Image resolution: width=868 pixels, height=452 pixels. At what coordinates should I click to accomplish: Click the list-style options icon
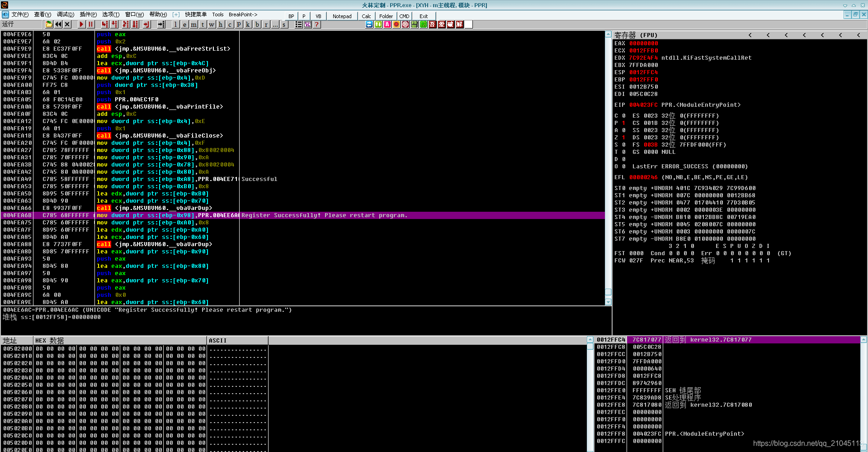(298, 24)
